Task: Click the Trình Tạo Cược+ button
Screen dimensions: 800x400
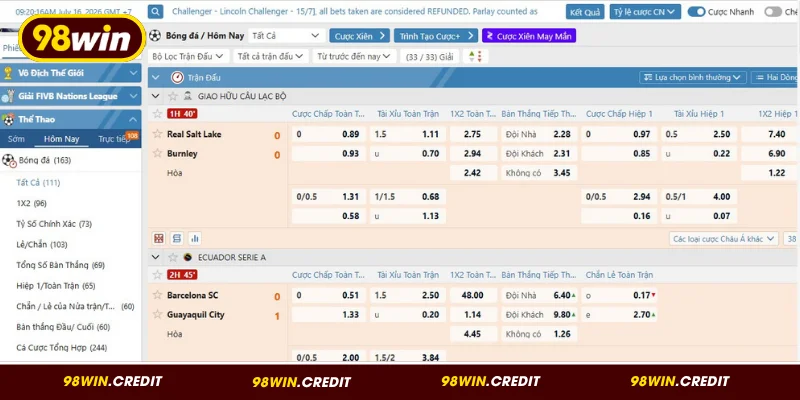Action: 436,36
